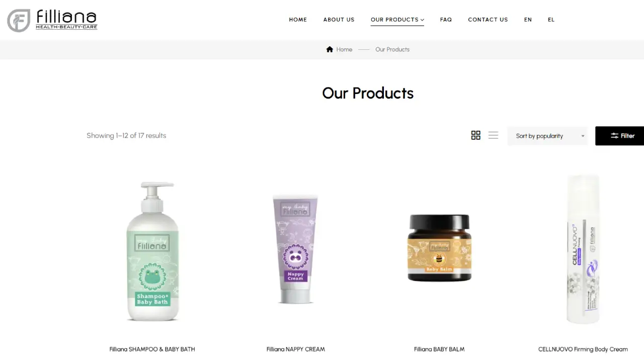This screenshot has height=362, width=644.
Task: Go to the Home menu item
Action: (x=298, y=20)
